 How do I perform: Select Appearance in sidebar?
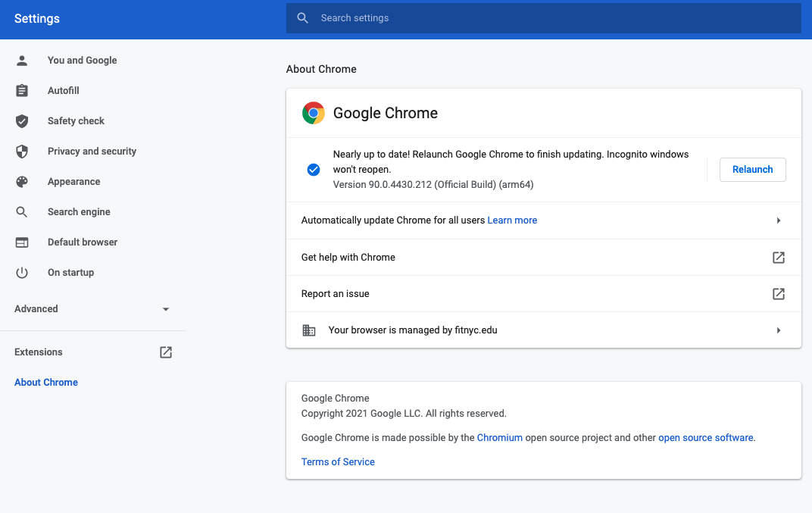point(73,182)
